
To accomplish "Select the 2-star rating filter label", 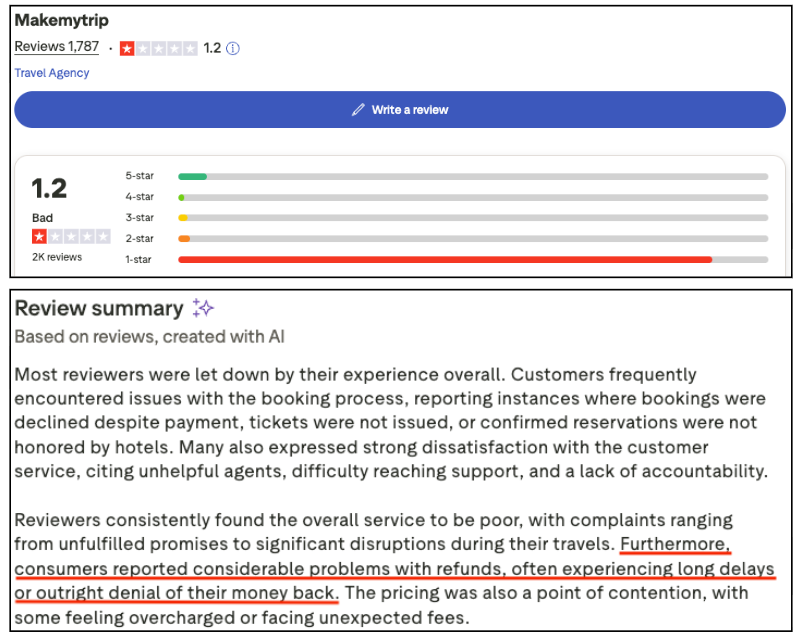I will pyautogui.click(x=139, y=239).
